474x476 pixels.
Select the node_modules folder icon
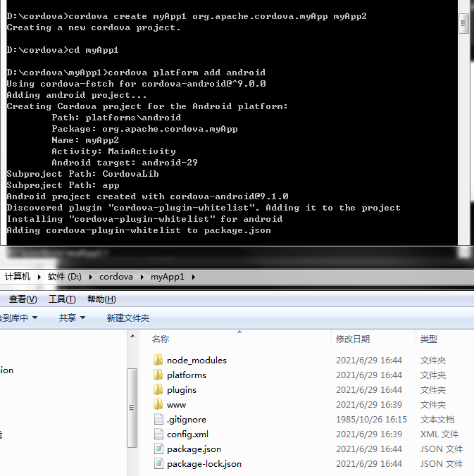point(158,360)
